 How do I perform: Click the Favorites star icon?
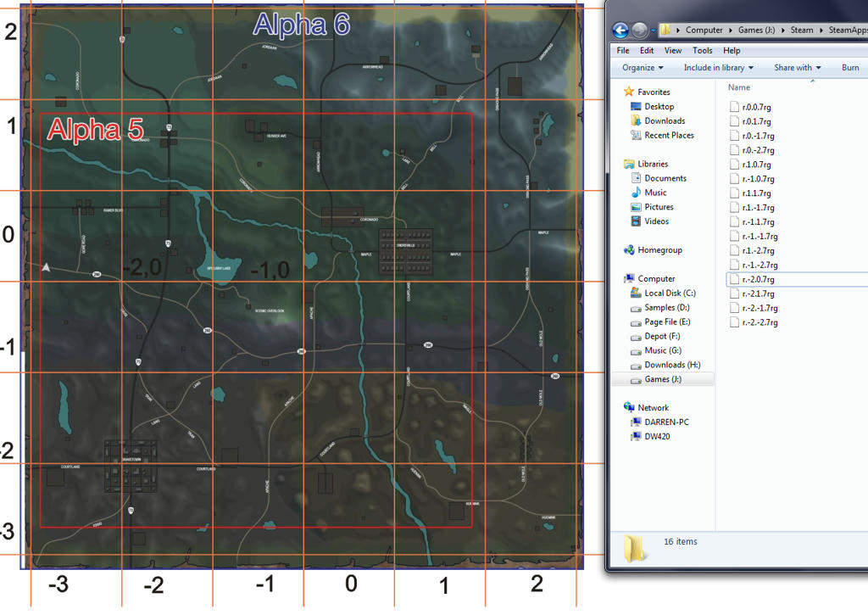click(628, 92)
